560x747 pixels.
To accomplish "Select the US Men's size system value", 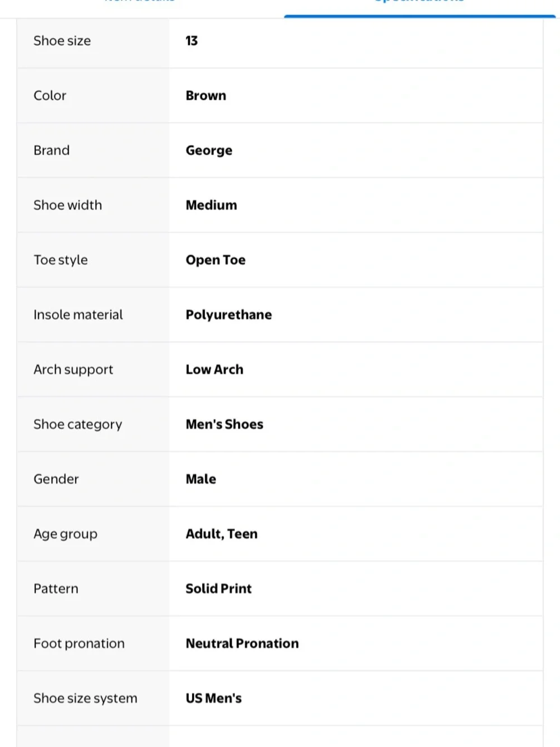I will pos(214,698).
